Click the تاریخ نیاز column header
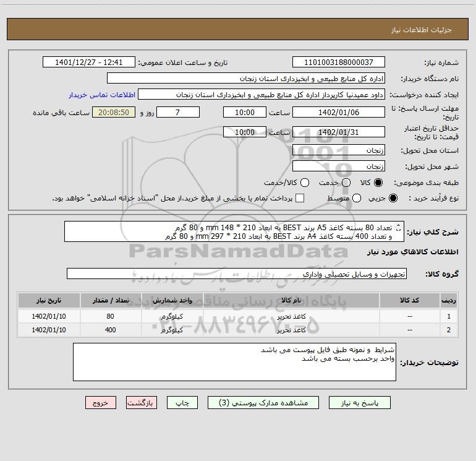 (x=49, y=300)
